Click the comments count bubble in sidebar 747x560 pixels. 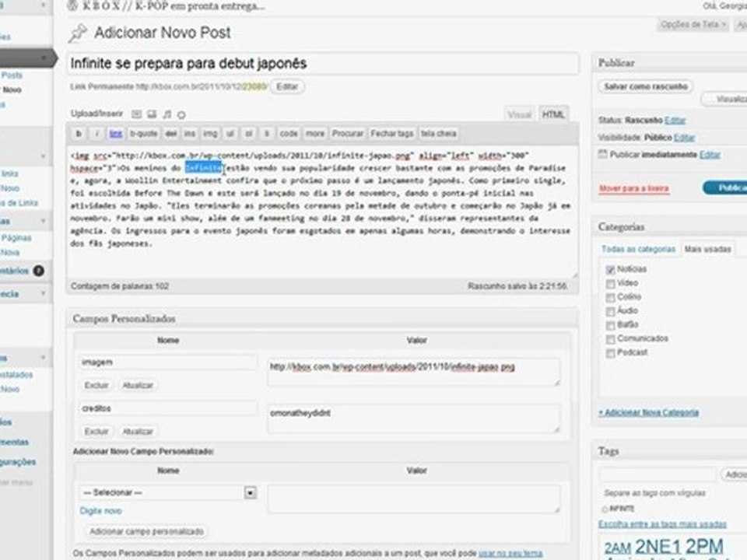[39, 271]
